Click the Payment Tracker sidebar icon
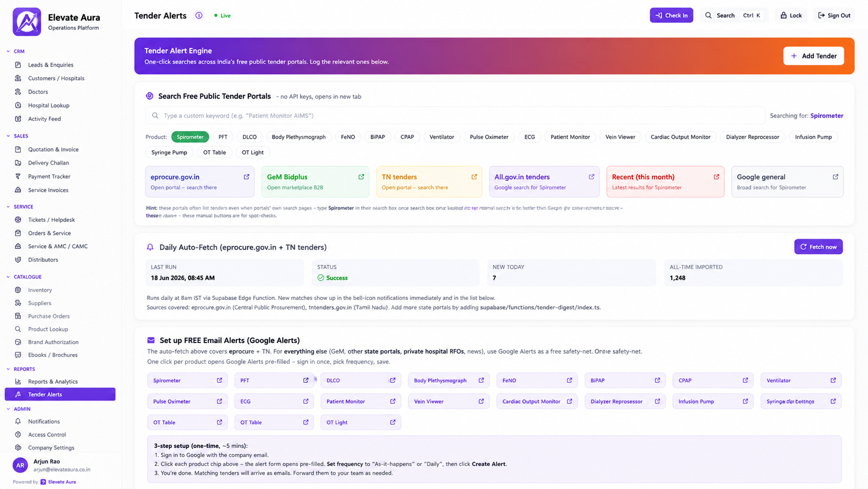The image size is (868, 489). [x=18, y=177]
